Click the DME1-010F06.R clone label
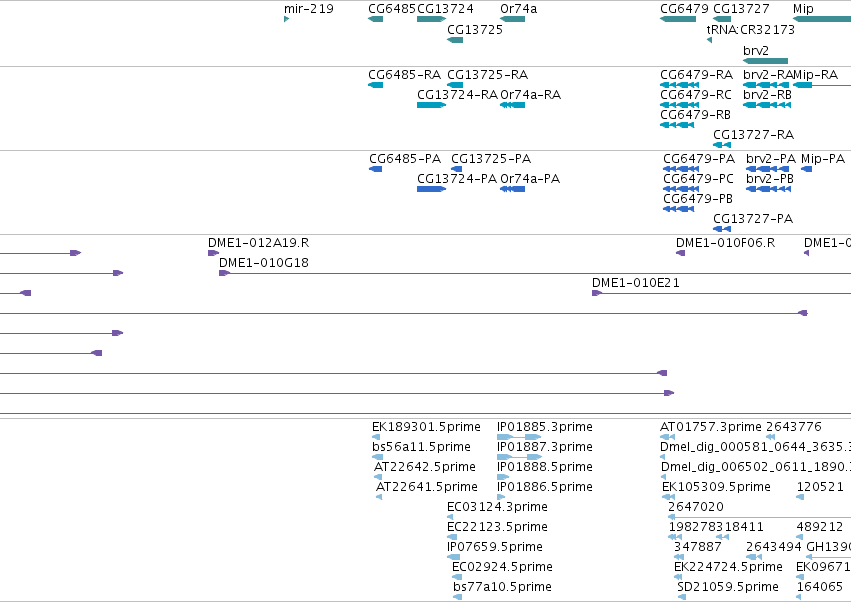The image size is (851, 602). (725, 243)
